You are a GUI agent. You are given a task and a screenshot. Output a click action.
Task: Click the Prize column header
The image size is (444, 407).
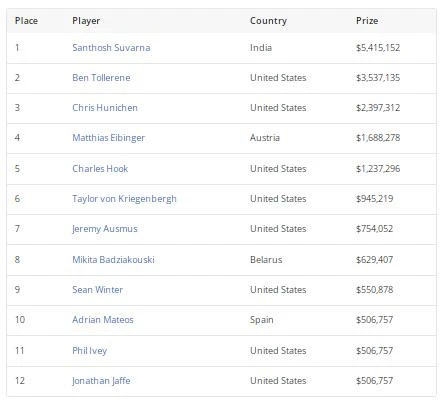(367, 21)
